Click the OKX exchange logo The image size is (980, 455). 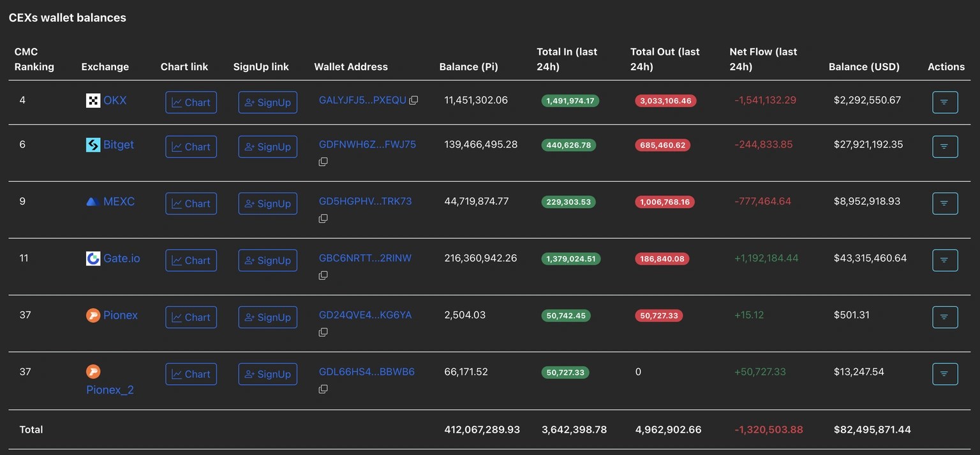pos(93,100)
